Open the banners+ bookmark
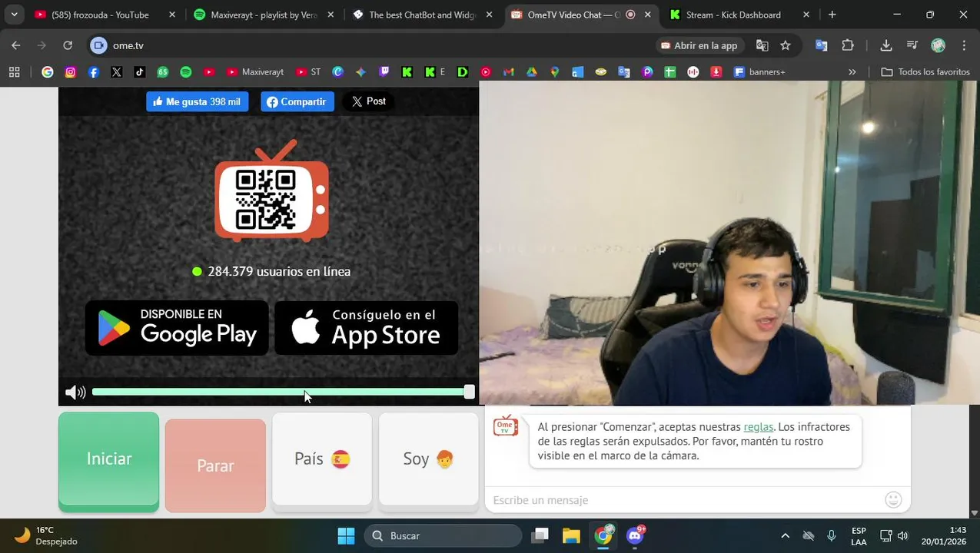The height and width of the screenshot is (553, 980). click(x=759, y=71)
